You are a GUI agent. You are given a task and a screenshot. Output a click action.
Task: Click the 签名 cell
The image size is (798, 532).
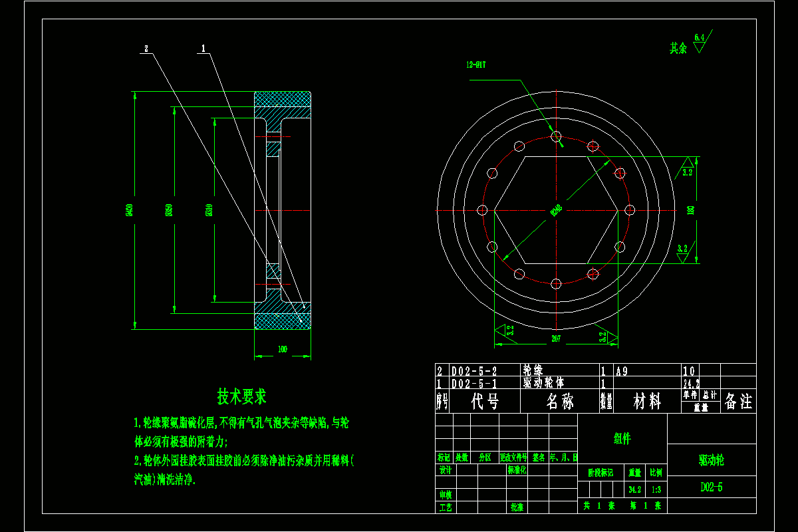click(539, 458)
